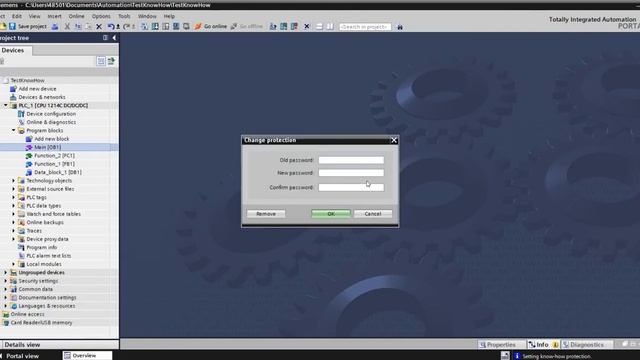Expand the PLC tags folder
Image resolution: width=640 pixels, height=360 pixels.
tap(13, 197)
